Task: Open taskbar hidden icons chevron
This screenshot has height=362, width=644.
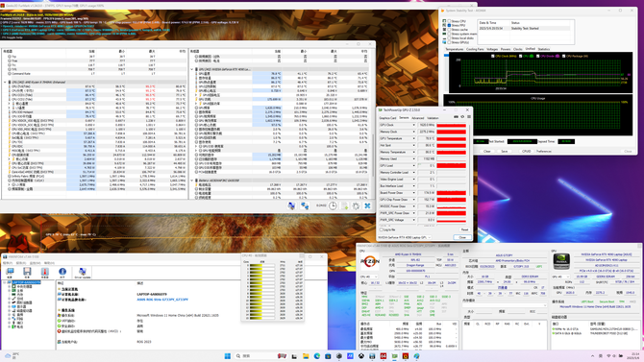Action: [x=592, y=356]
